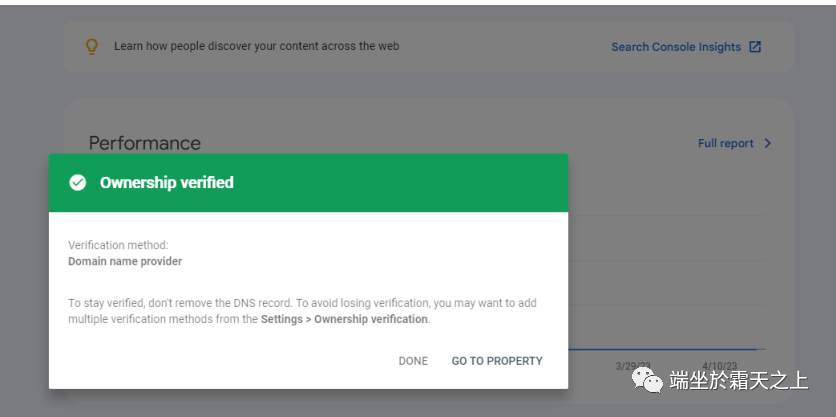
Task: Click the Verification method label
Action: [x=118, y=245]
